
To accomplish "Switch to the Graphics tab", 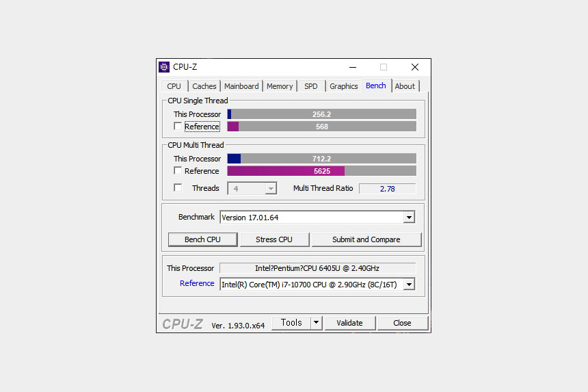I will [343, 86].
